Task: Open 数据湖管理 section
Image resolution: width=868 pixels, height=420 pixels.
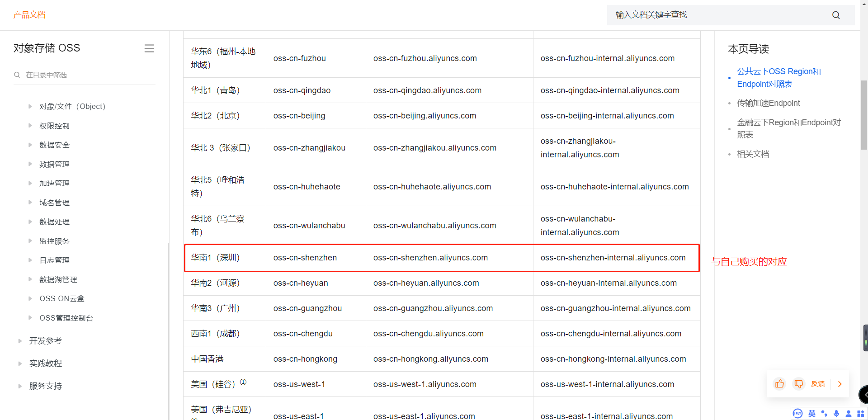Action: click(58, 279)
